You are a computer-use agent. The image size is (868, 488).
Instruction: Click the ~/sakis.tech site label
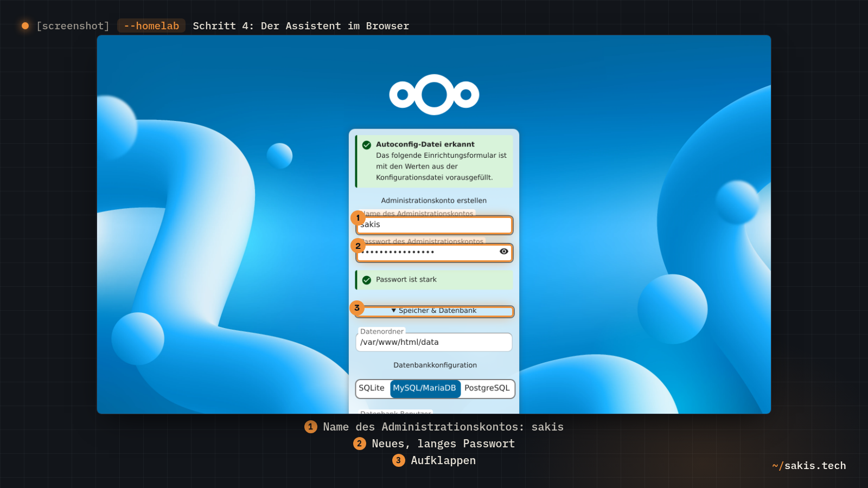[809, 466]
